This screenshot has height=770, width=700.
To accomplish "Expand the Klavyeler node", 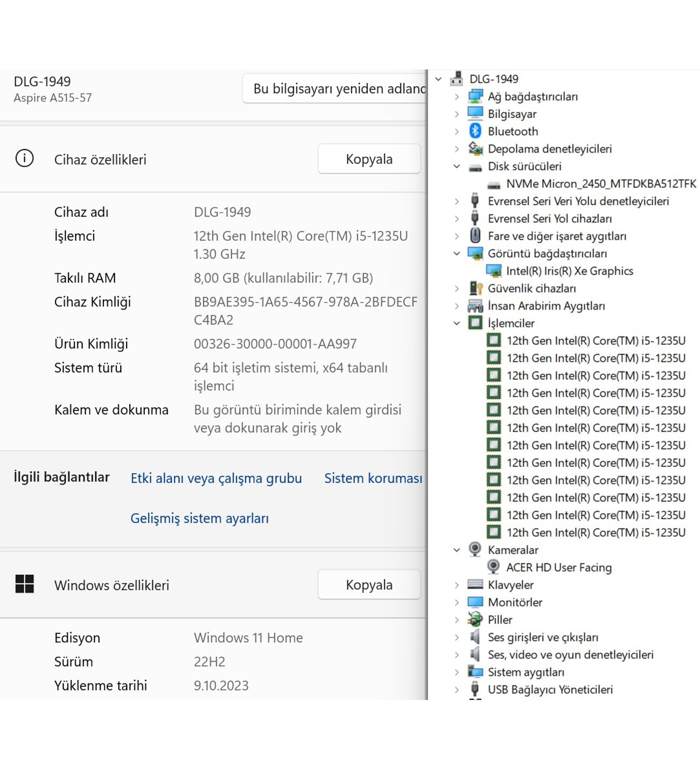I will [x=457, y=585].
